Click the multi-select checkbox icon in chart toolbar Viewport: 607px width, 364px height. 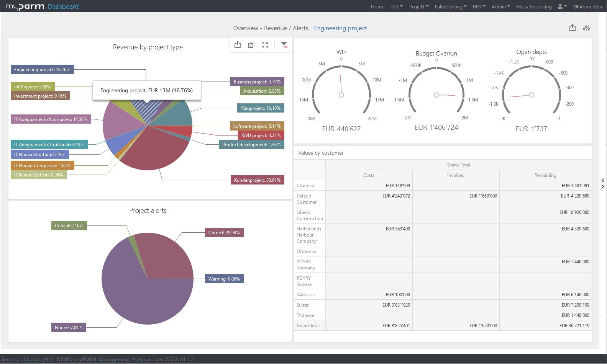[251, 45]
